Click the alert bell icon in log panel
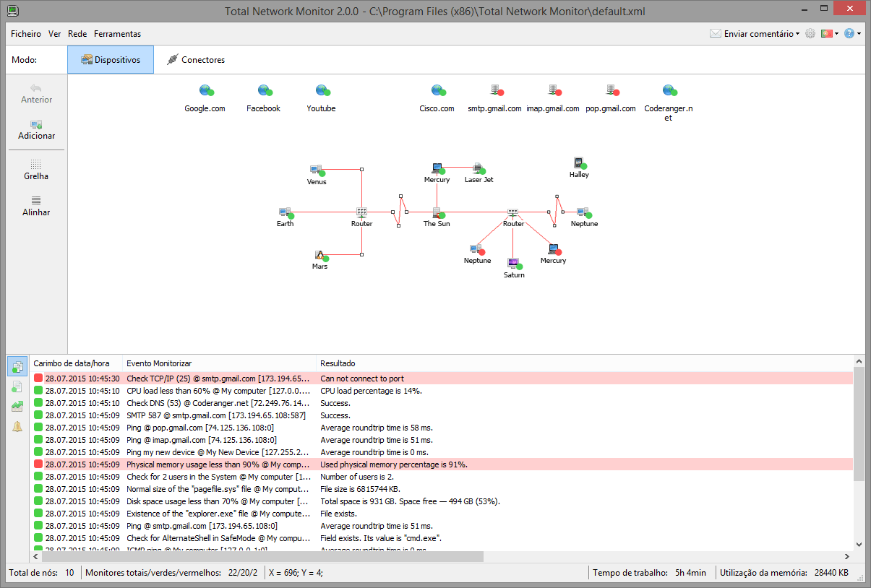 point(17,427)
